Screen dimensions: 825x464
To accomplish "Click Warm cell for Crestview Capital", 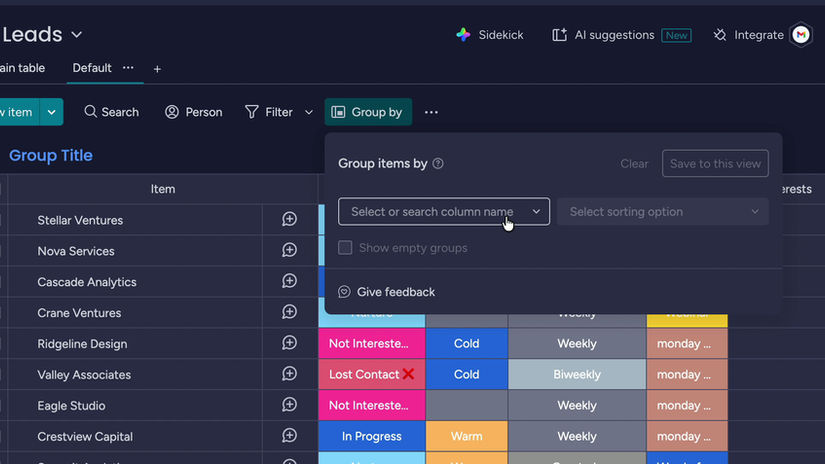I will click(467, 436).
